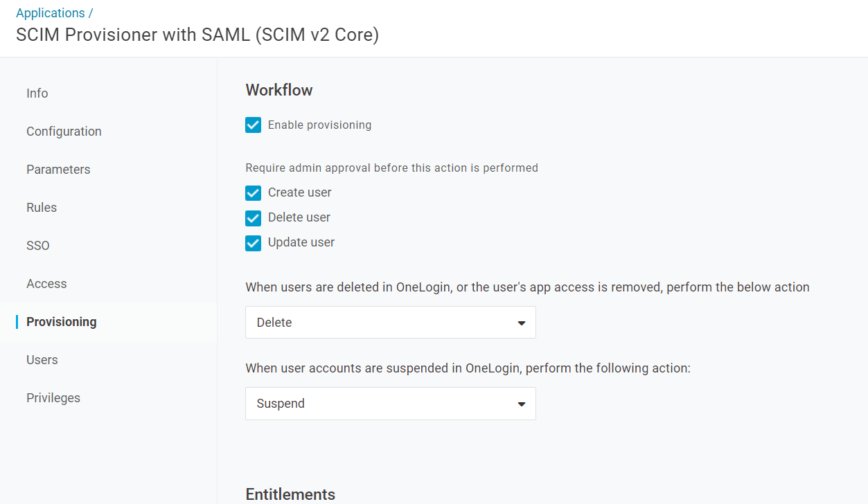Click the Suspend dropdown arrow icon
This screenshot has width=868, height=504.
coord(522,404)
